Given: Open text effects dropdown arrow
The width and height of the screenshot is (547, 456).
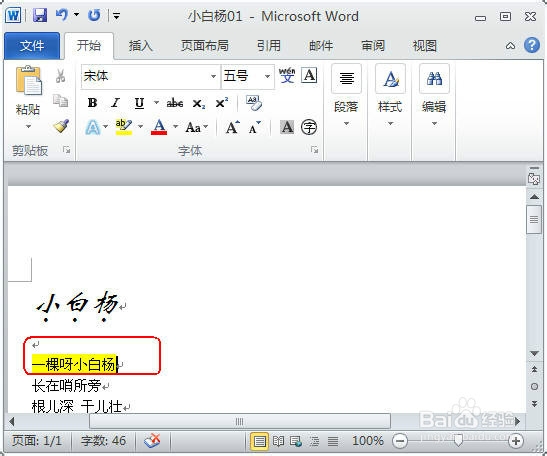Looking at the screenshot, I should (106, 126).
